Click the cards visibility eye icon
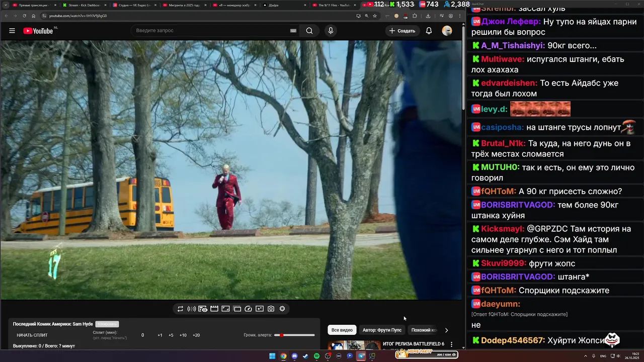Image resolution: width=644 pixels, height=362 pixels. point(203,309)
